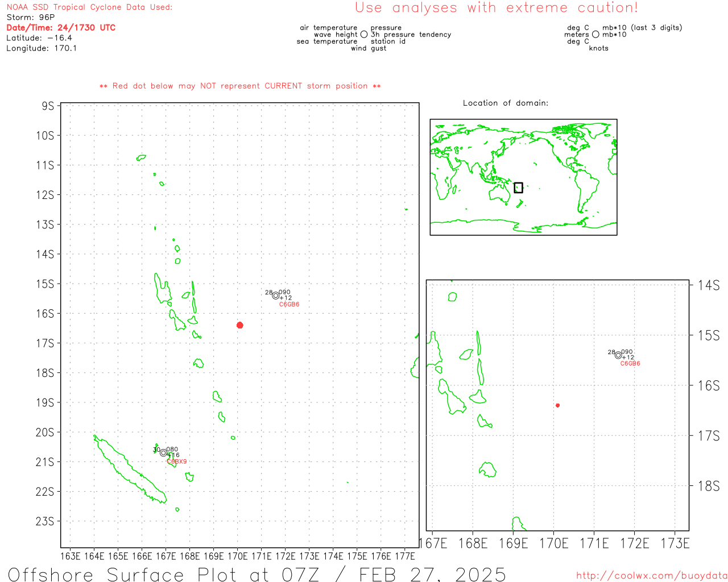Click the Latitude: -16.4 text
The height and width of the screenshot is (582, 728).
point(39,38)
